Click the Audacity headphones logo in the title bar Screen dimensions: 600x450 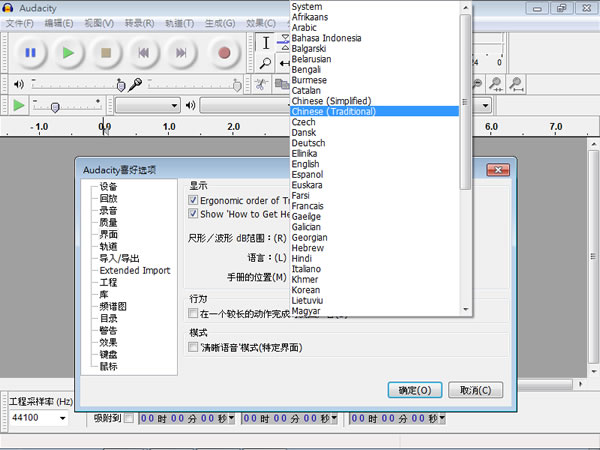pos(8,8)
